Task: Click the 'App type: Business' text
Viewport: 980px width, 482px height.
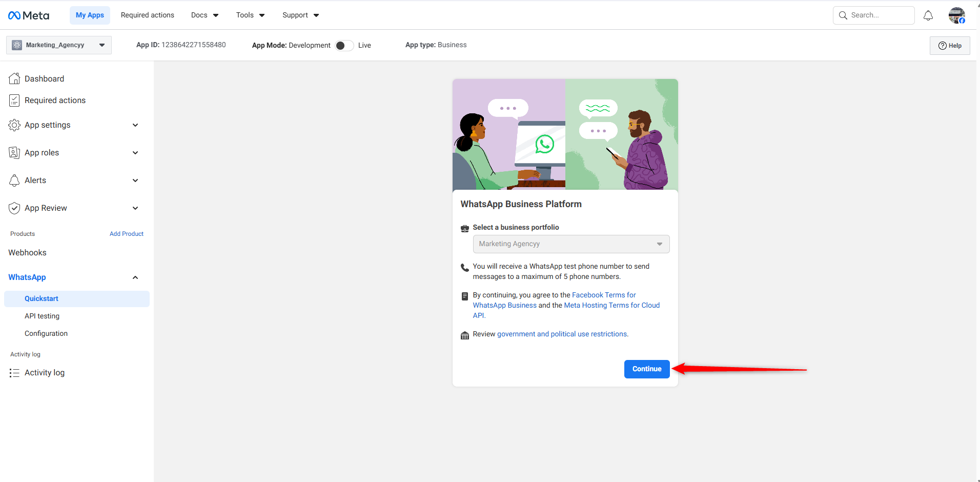Action: point(436,45)
